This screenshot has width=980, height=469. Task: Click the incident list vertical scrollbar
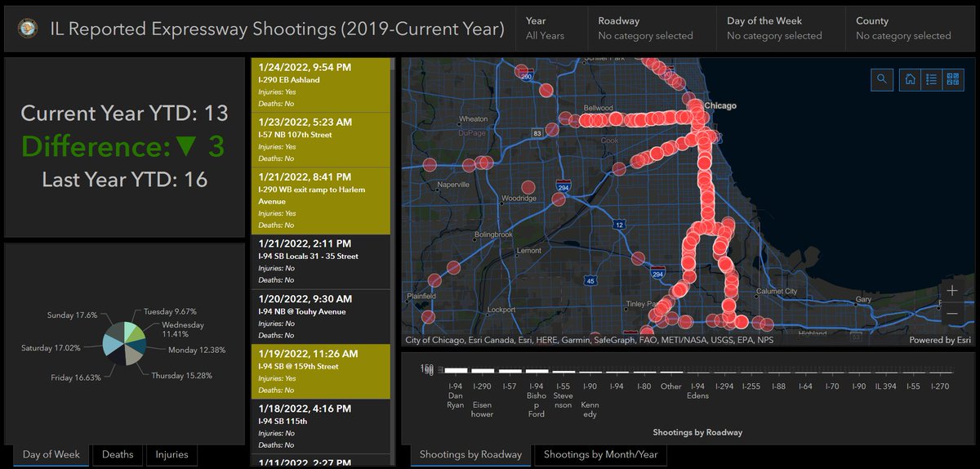pyautogui.click(x=393, y=261)
